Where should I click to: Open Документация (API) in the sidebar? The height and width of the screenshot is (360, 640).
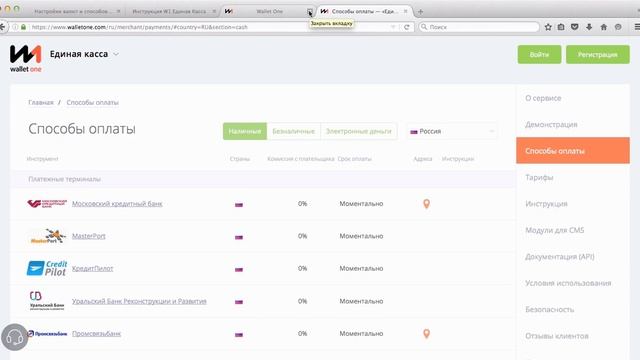[x=560, y=257]
